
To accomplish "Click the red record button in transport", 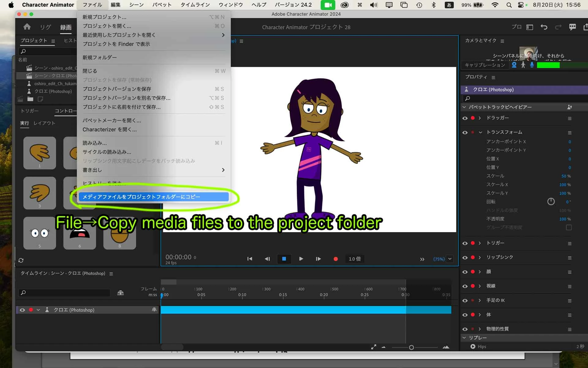I will 336,259.
